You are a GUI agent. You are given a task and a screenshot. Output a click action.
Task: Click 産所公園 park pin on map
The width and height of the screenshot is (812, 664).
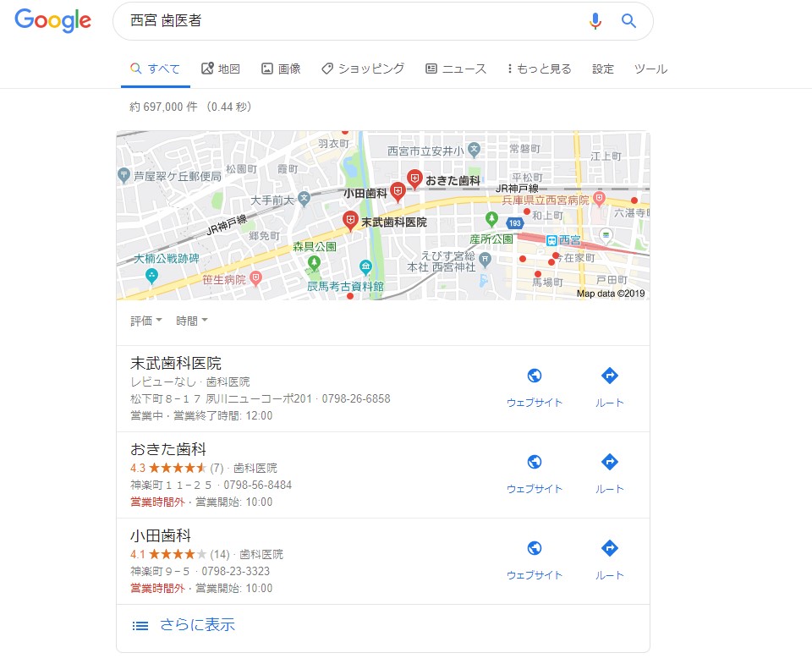tap(491, 219)
